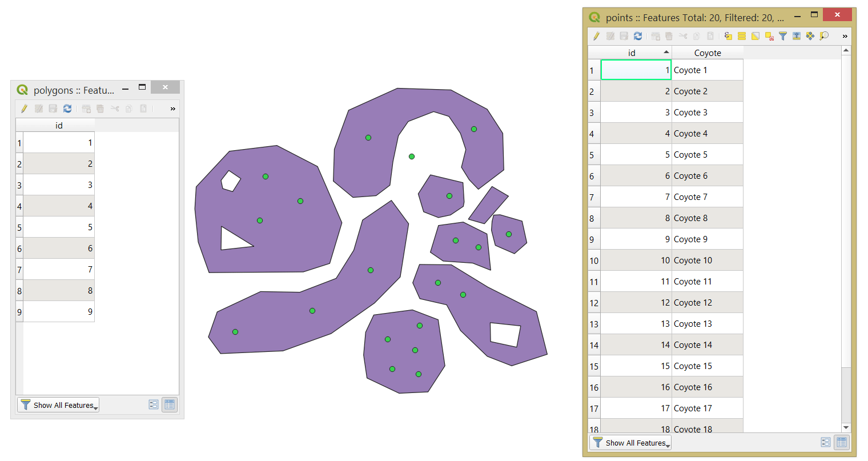
Task: Select all features in the points table
Action: click(x=742, y=36)
